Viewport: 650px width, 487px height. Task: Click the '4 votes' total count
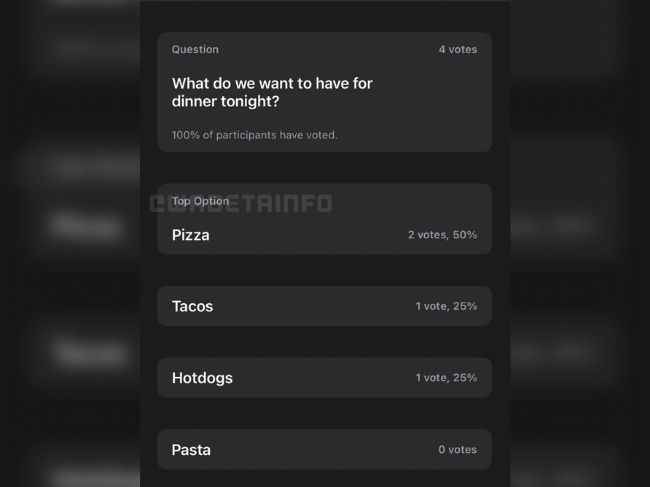tap(458, 50)
